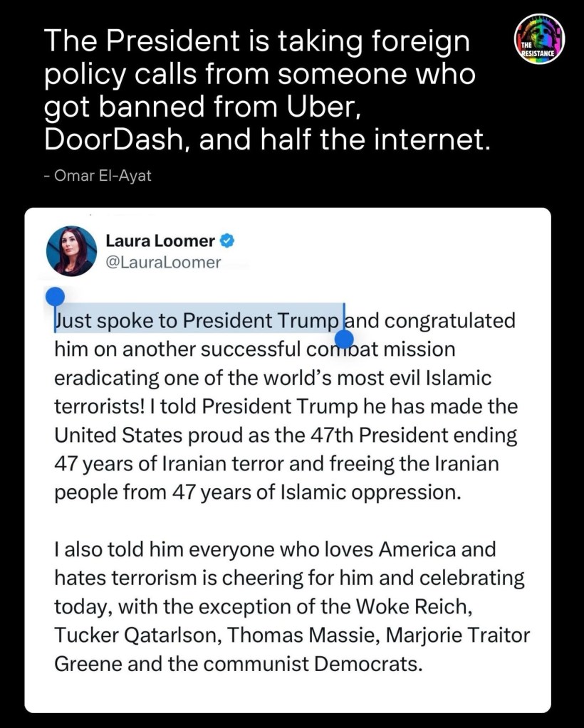
Task: Open Laura Loomer's profile picture
Action: (x=71, y=250)
